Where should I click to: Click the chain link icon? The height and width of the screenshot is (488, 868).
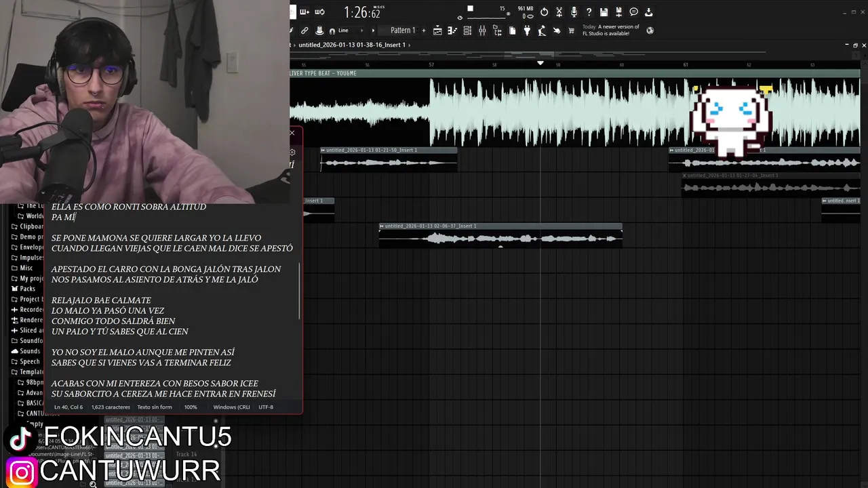[304, 30]
